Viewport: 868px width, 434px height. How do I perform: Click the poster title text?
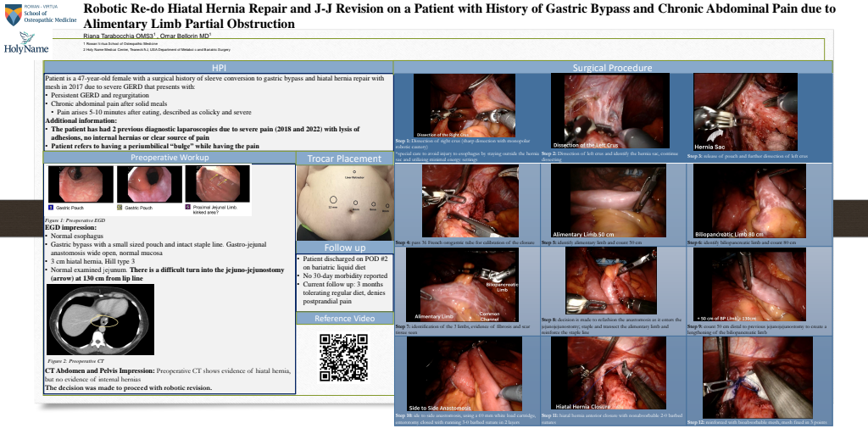pyautogui.click(x=458, y=16)
